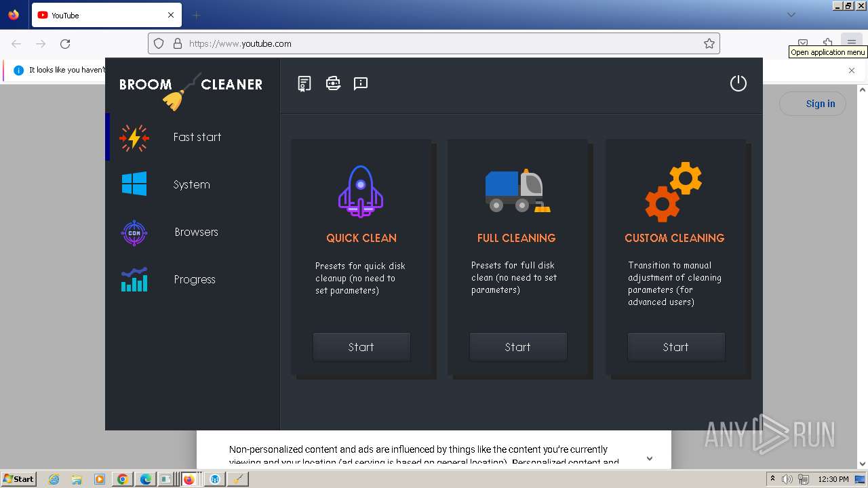Dismiss the Firefox notification bar
Viewport: 868px width, 488px height.
(852, 70)
